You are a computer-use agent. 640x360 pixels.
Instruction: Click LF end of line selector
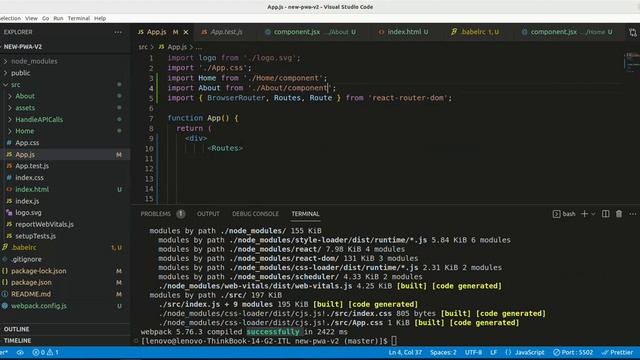click(493, 352)
